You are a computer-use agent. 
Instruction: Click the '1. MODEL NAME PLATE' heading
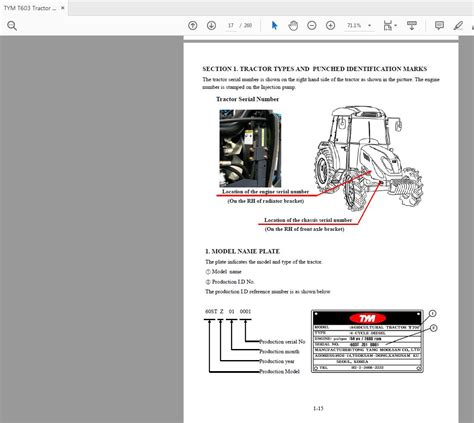(242, 251)
